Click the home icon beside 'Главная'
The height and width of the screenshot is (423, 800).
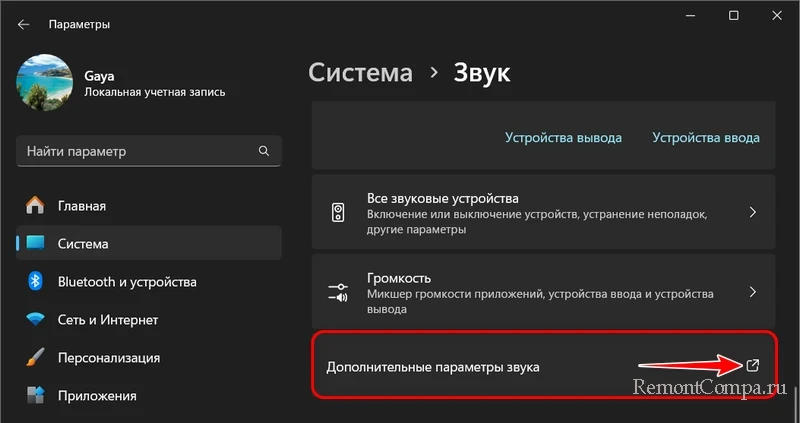pyautogui.click(x=35, y=206)
